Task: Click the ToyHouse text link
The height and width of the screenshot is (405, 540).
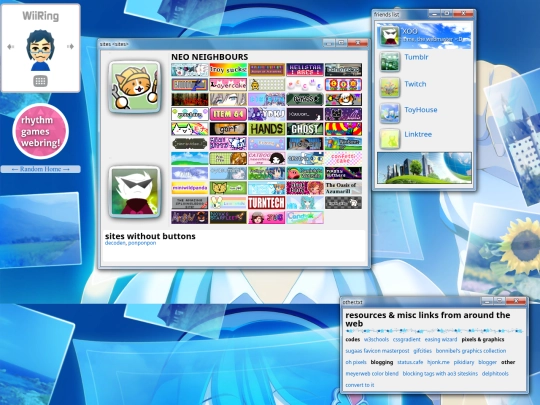Action: [421, 110]
